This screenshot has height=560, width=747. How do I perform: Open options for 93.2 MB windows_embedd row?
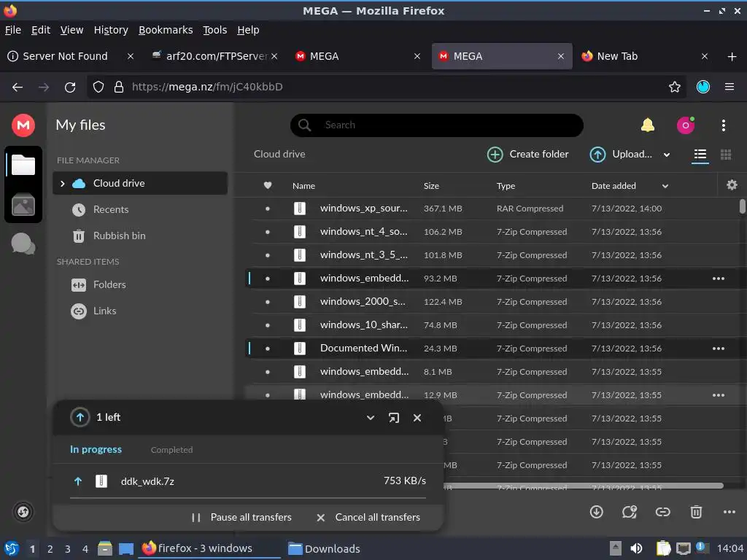pos(719,279)
